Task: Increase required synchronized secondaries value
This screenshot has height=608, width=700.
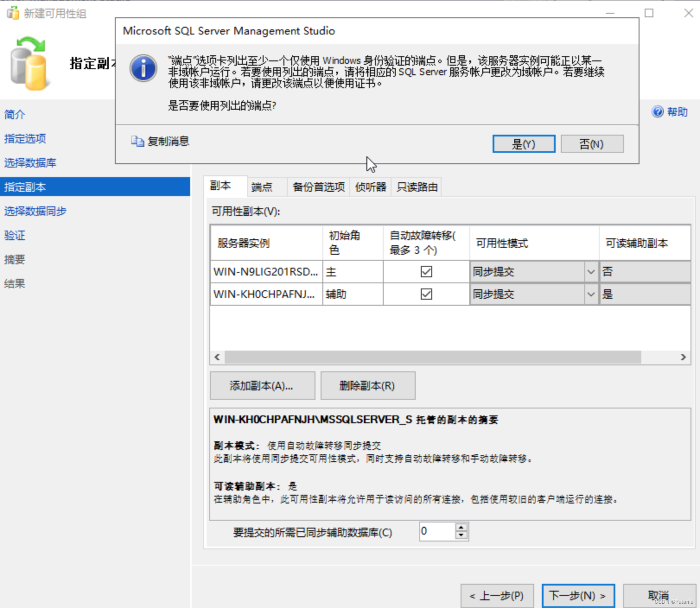Action: [461, 527]
